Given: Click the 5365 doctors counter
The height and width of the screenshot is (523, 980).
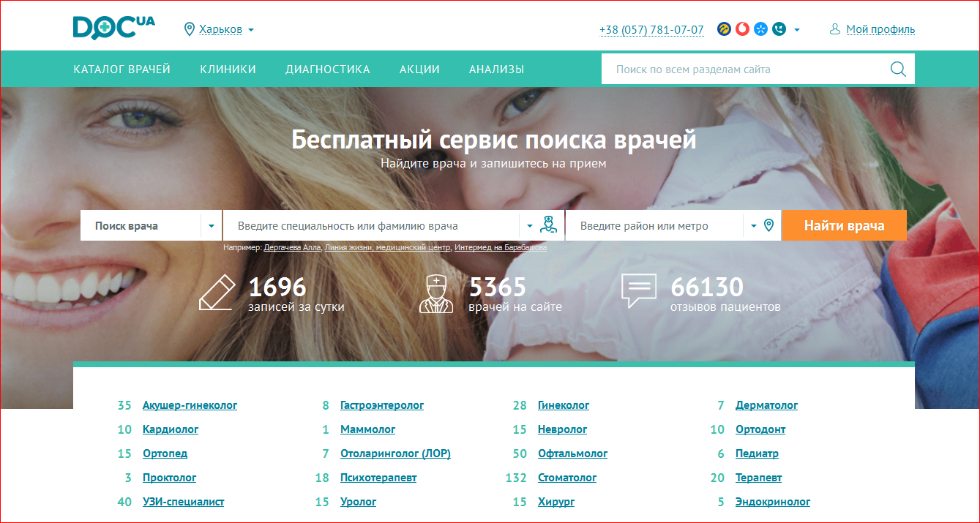Looking at the screenshot, I should (498, 287).
